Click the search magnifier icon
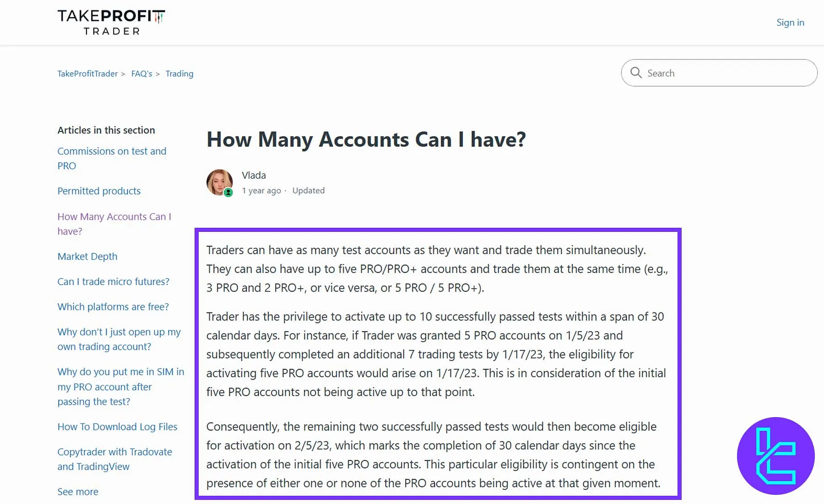Image resolution: width=824 pixels, height=504 pixels. [x=636, y=73]
